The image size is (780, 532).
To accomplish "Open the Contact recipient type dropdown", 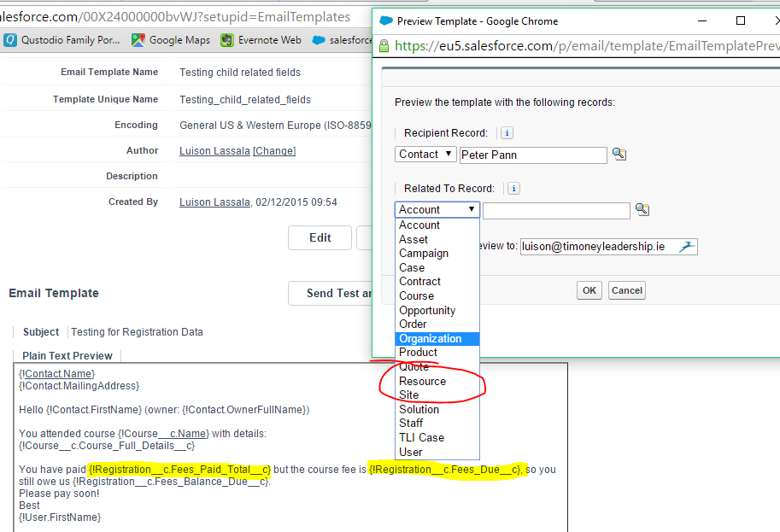I will point(425,154).
